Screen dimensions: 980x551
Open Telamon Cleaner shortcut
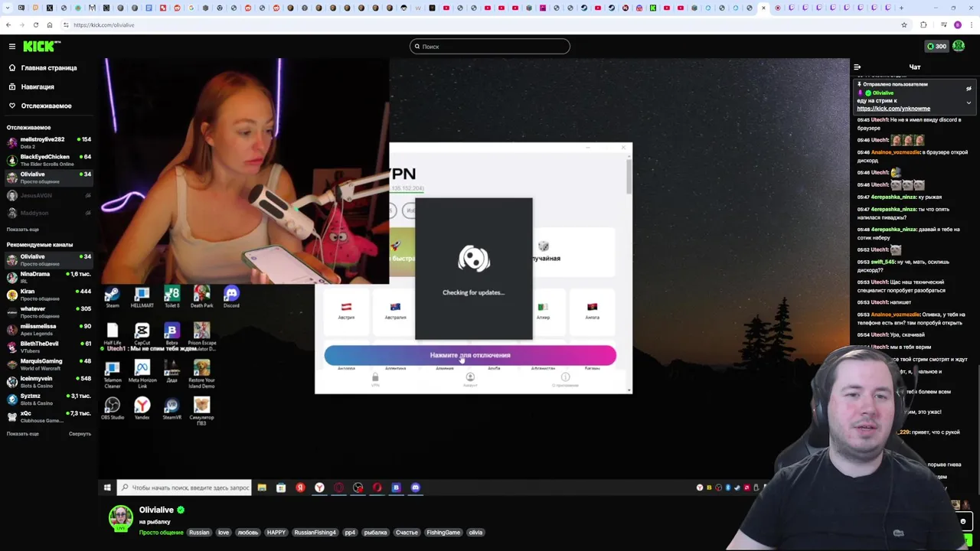tap(113, 373)
